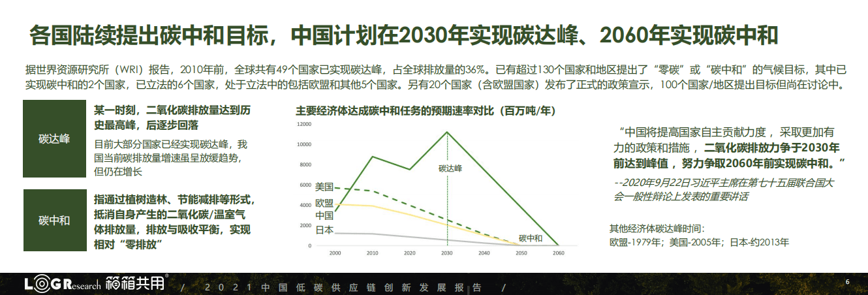Click the footer text 2021中国低碳供应链创新发展报告
The height and width of the screenshot is (295, 868).
[x=343, y=287]
